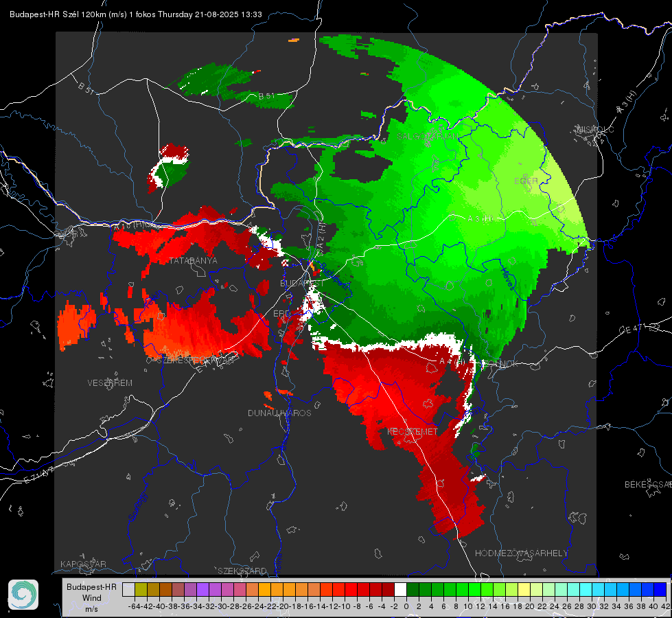Pick the white legend swatch between -2 and 0
672x618 pixels.
[x=400, y=589]
